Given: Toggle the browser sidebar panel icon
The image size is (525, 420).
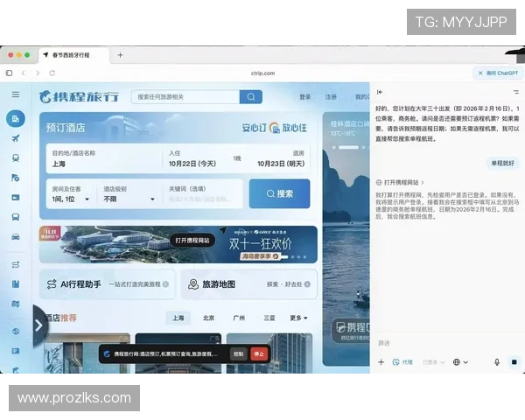Looking at the screenshot, I should click(x=9, y=73).
